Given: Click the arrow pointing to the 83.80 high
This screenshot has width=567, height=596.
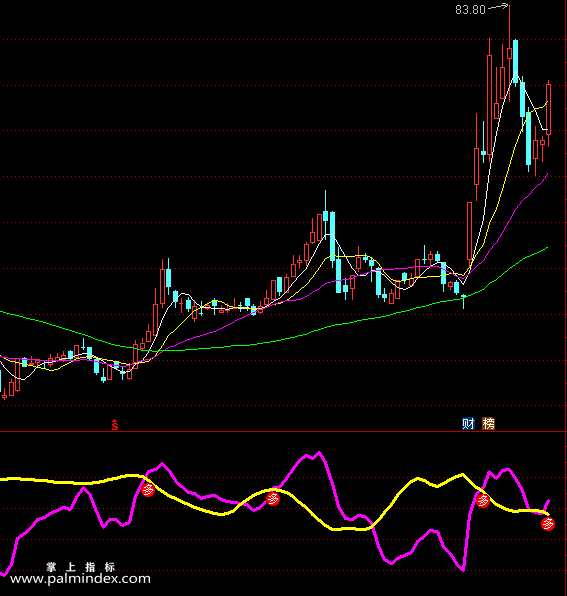Looking at the screenshot, I should point(498,7).
